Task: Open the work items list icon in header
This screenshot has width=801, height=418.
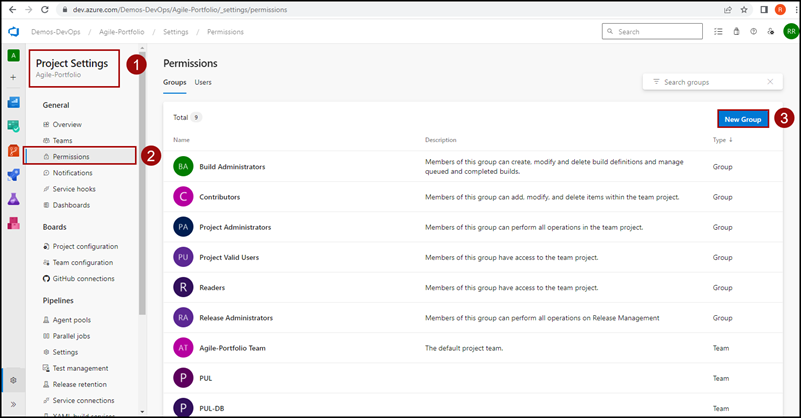Action: click(718, 32)
